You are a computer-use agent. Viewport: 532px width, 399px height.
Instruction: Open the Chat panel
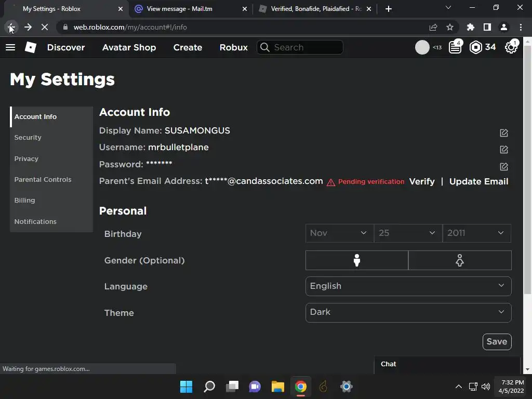pyautogui.click(x=447, y=364)
